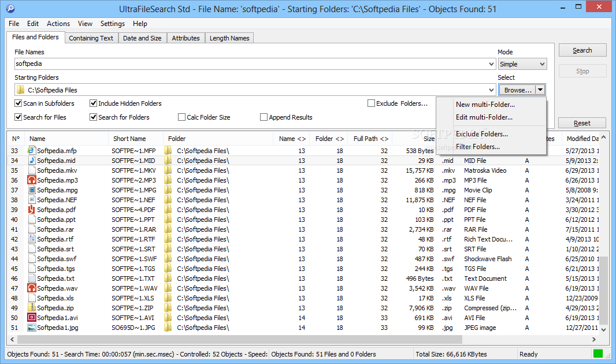Toggle Scan in Subfolders checkbox
The image size is (616, 364).
click(x=18, y=103)
